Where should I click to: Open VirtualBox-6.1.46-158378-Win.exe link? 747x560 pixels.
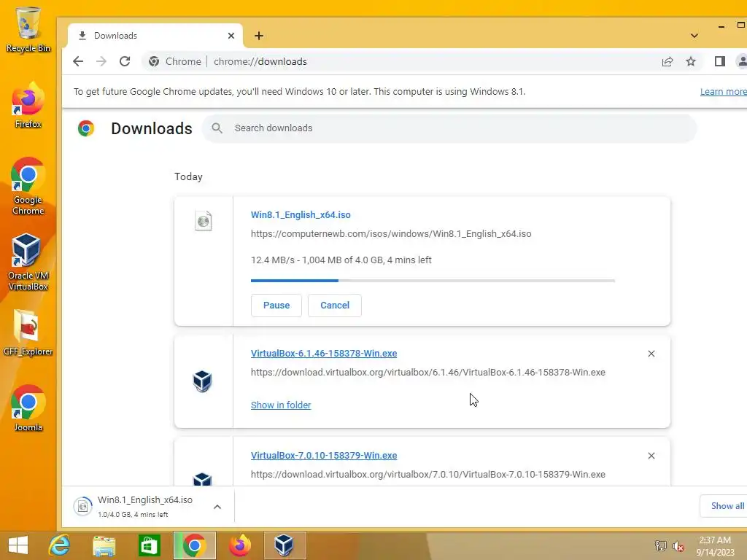[324, 354]
